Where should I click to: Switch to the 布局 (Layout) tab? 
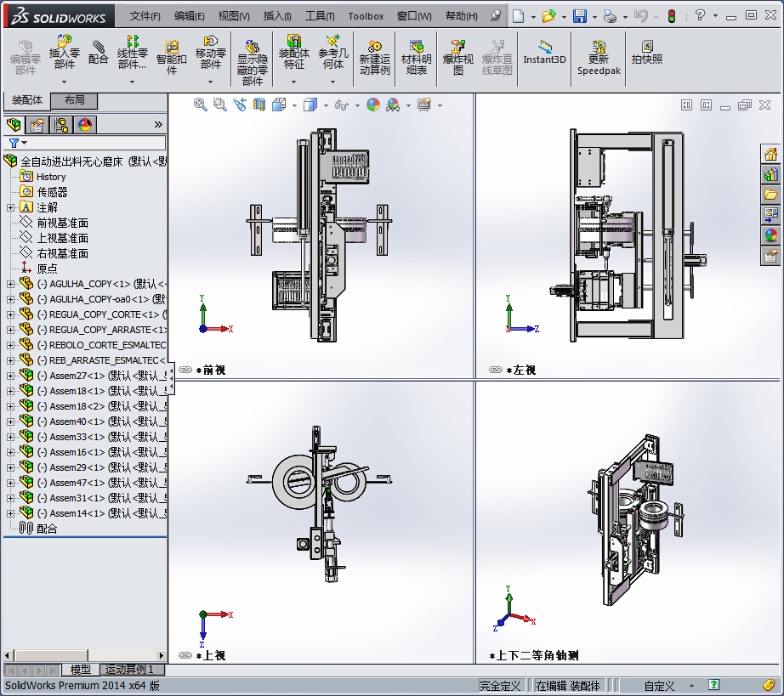coord(75,101)
